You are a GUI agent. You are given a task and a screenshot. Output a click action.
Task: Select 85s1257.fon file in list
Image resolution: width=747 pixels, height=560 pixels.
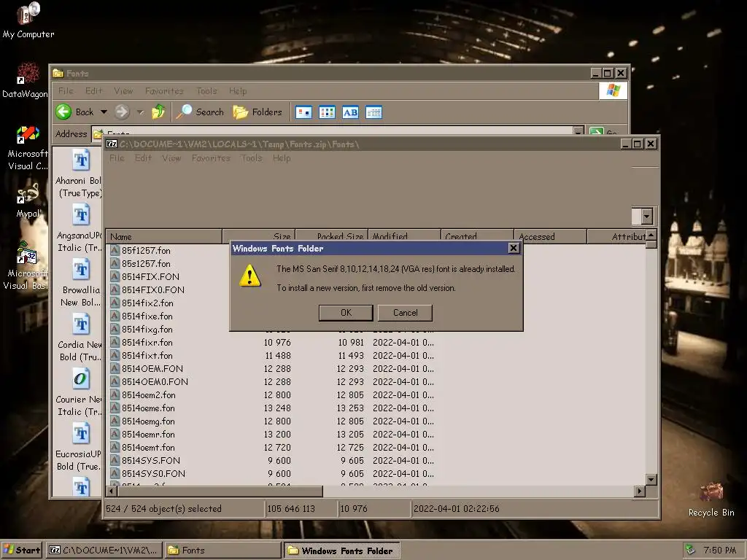click(141, 264)
